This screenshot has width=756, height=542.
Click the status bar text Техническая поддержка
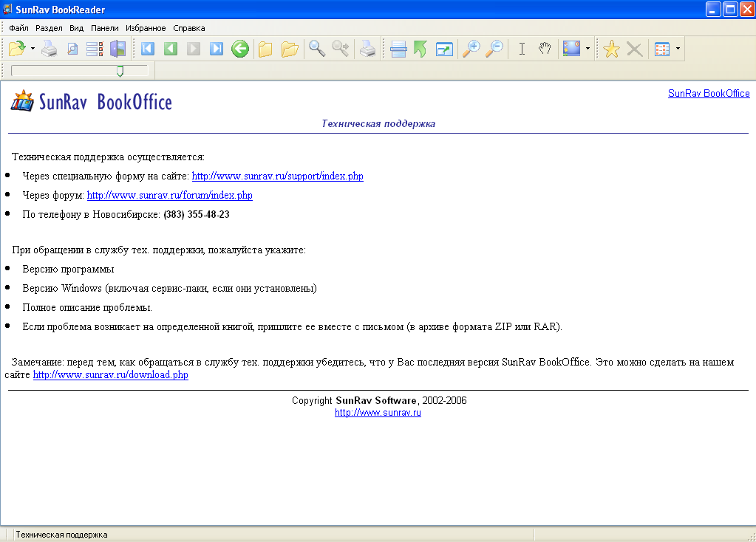(61, 535)
